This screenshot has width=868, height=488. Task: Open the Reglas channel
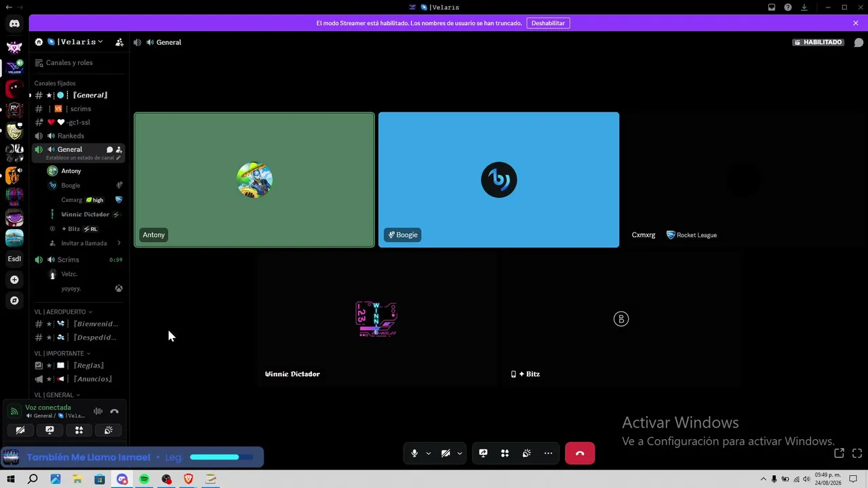[x=79, y=365]
